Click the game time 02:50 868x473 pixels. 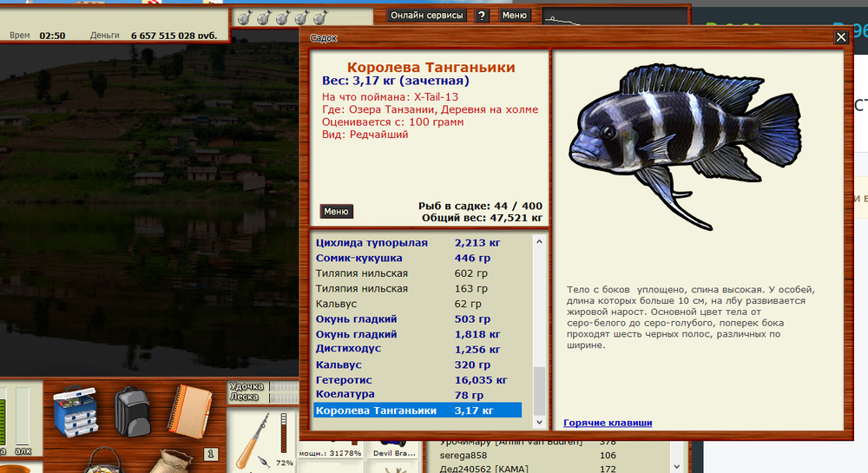(x=52, y=36)
